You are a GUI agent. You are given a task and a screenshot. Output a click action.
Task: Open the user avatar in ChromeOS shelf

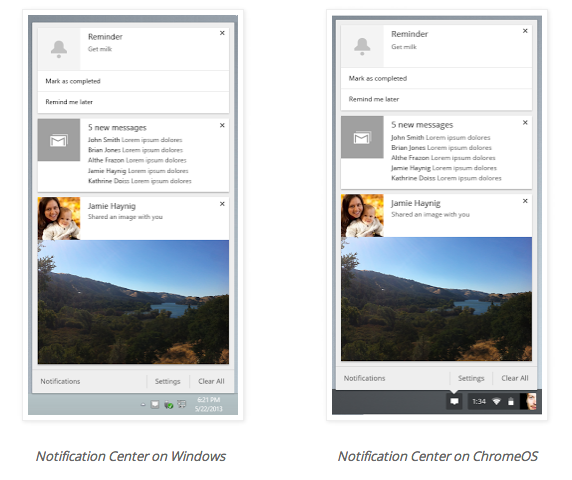tap(529, 402)
